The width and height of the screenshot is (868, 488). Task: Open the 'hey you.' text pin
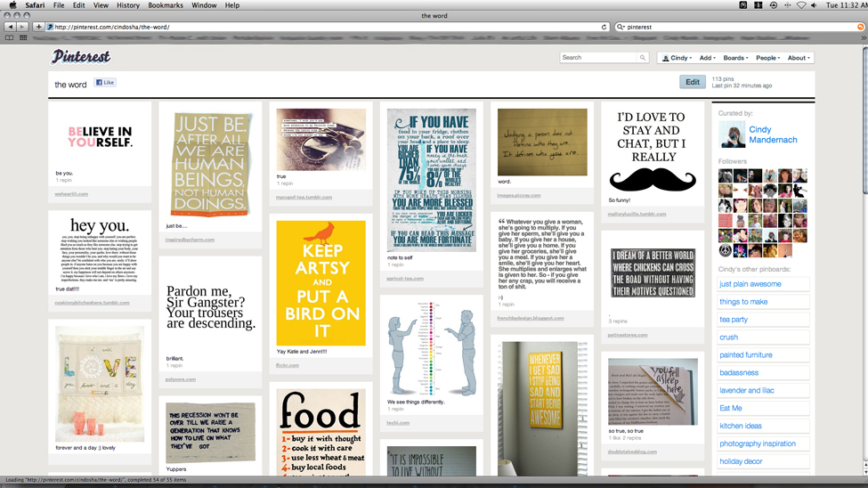coord(100,250)
